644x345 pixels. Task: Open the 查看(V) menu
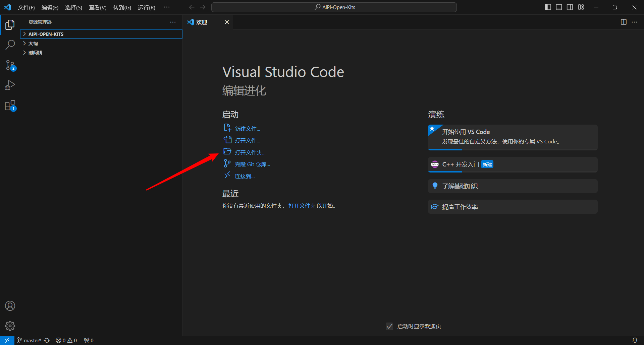coord(98,7)
